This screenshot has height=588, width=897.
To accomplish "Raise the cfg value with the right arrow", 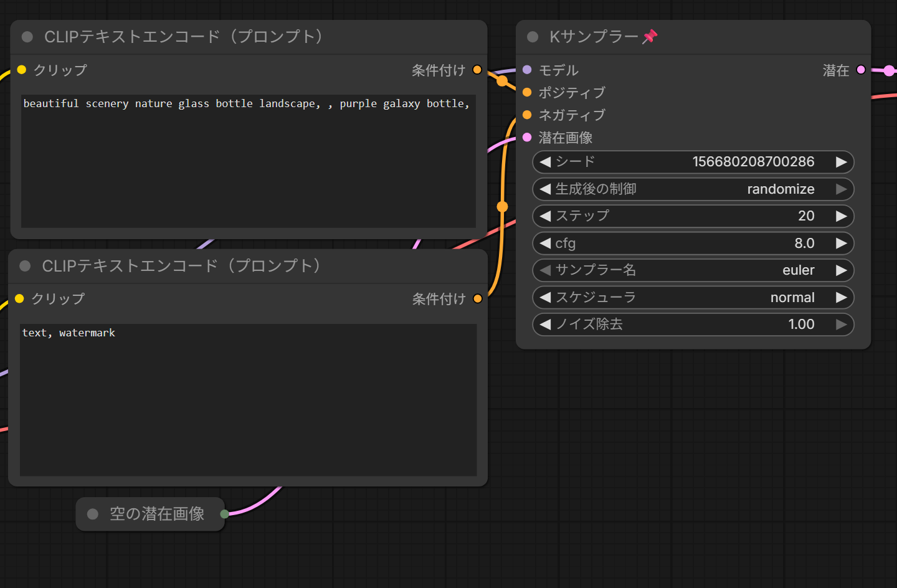I will coord(841,243).
